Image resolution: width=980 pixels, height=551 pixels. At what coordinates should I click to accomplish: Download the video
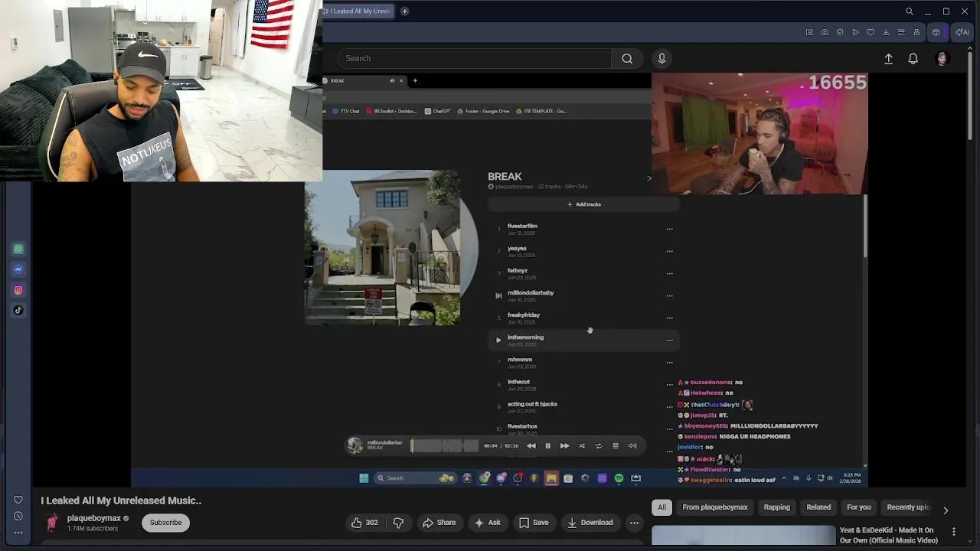point(590,523)
